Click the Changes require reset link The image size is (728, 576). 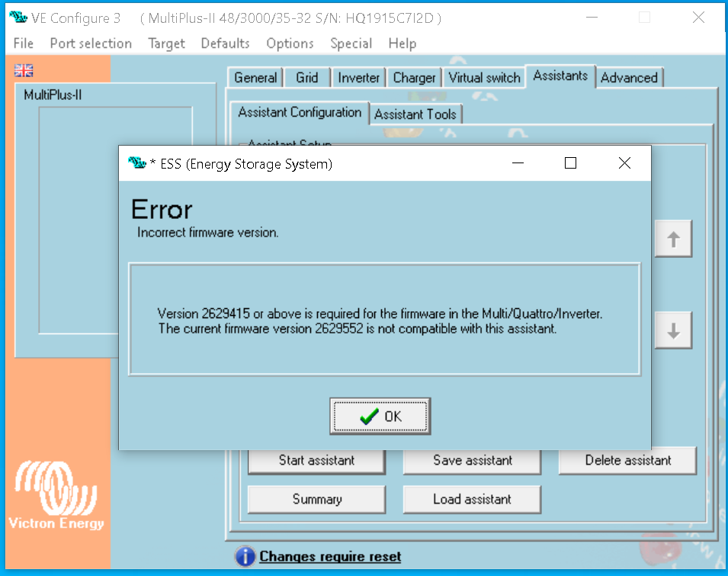coord(330,556)
